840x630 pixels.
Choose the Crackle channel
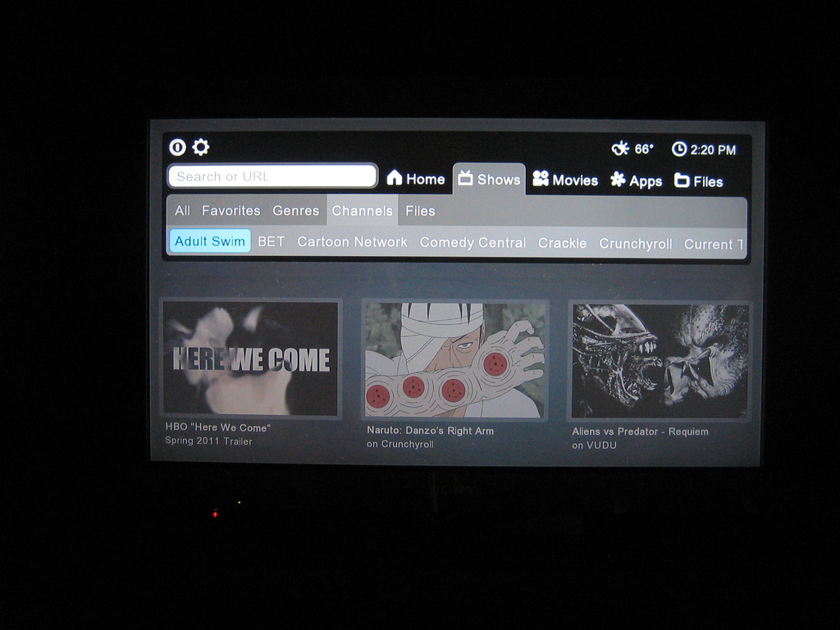(562, 243)
